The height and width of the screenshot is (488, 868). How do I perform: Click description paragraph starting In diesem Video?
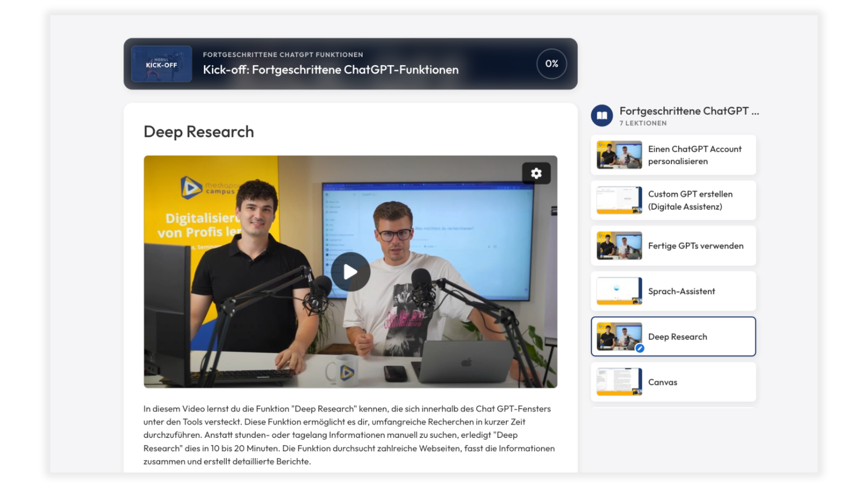click(349, 435)
